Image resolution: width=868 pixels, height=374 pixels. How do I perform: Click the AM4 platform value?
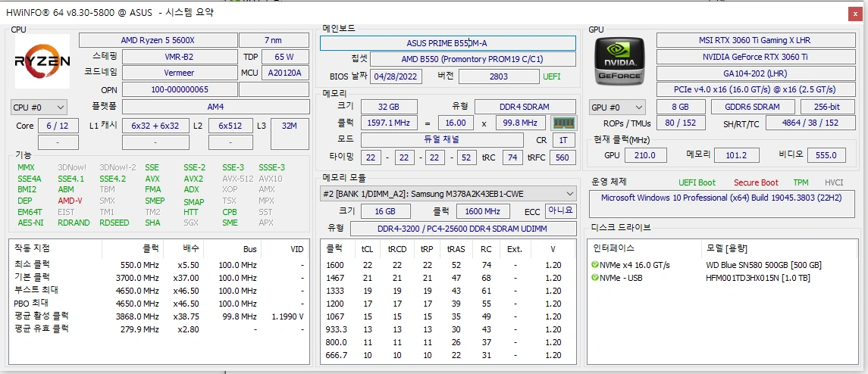[x=216, y=107]
